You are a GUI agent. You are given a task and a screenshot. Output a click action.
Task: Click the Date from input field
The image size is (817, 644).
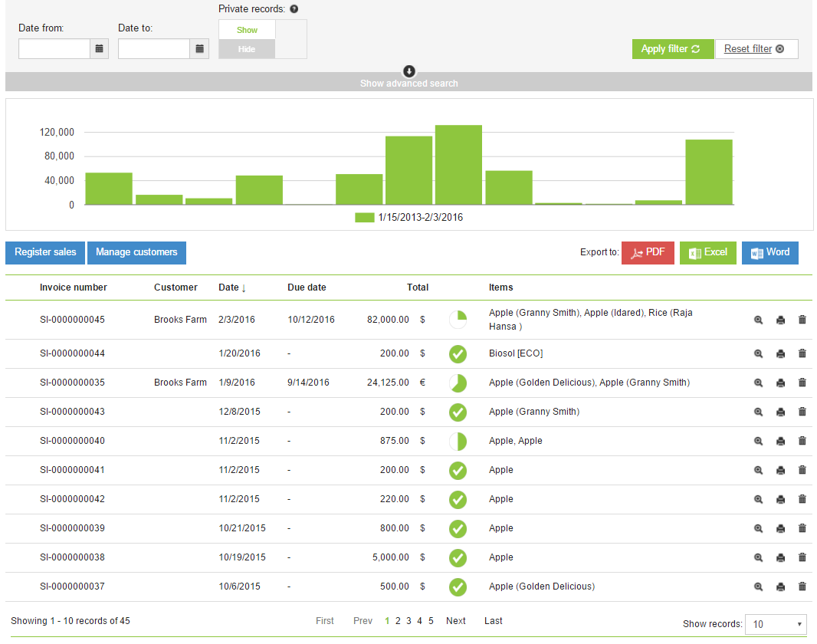tap(54, 49)
